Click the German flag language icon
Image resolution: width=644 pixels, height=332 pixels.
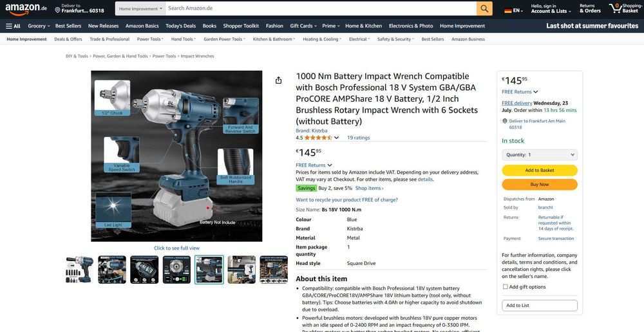(x=508, y=11)
